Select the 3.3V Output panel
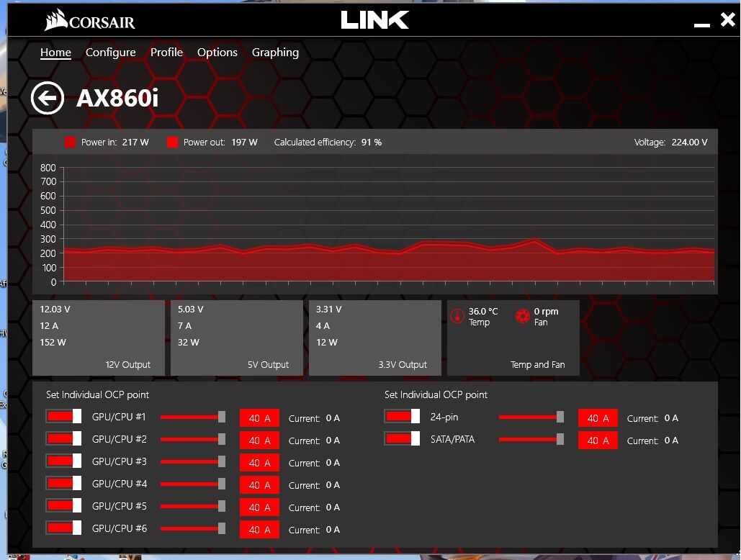Screen dimensions: 741x560 click(375, 338)
